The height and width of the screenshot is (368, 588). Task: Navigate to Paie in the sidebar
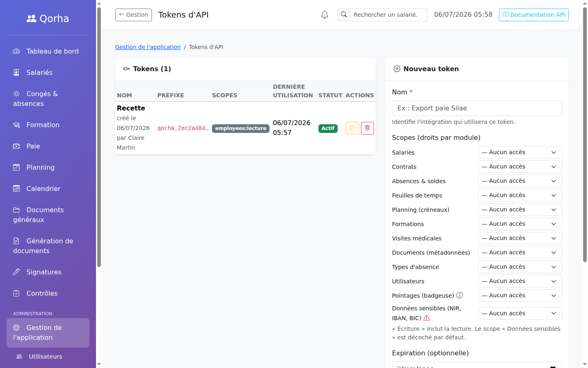coord(48,146)
